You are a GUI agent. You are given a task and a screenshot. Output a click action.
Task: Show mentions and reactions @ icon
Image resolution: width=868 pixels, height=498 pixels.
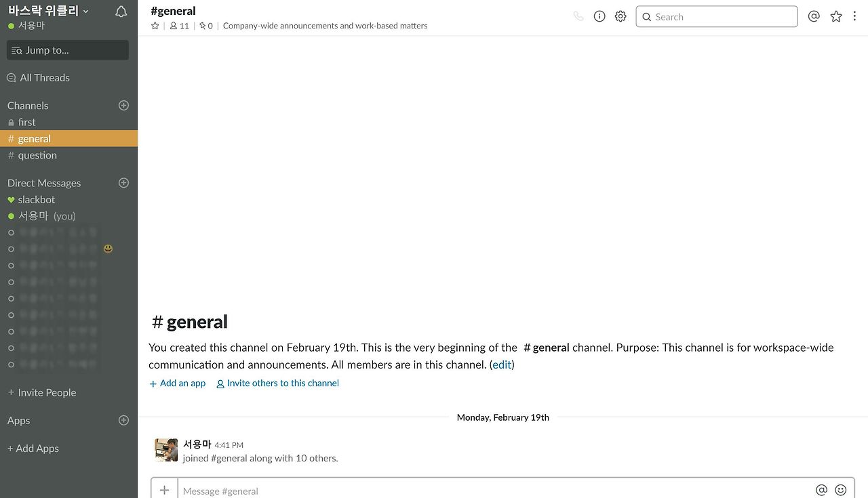pos(814,16)
